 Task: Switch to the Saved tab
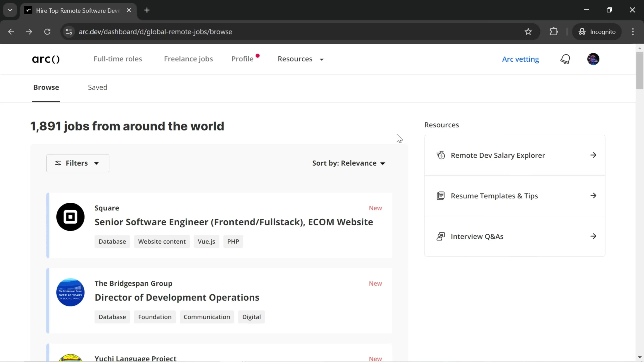pyautogui.click(x=97, y=87)
